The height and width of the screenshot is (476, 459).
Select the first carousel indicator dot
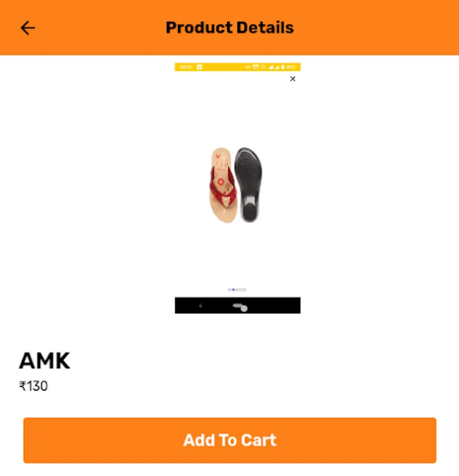[x=229, y=290]
